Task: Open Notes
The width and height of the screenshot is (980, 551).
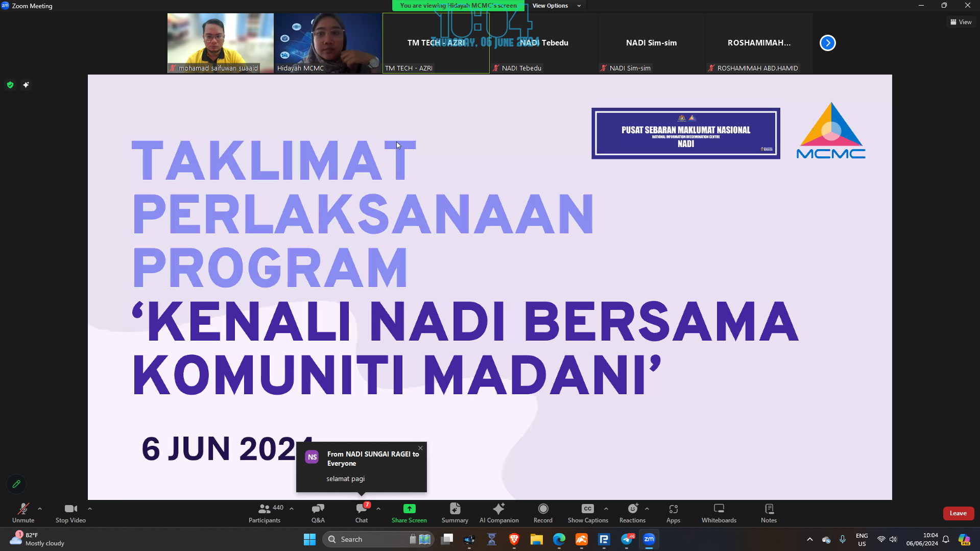Action: pos(769,513)
